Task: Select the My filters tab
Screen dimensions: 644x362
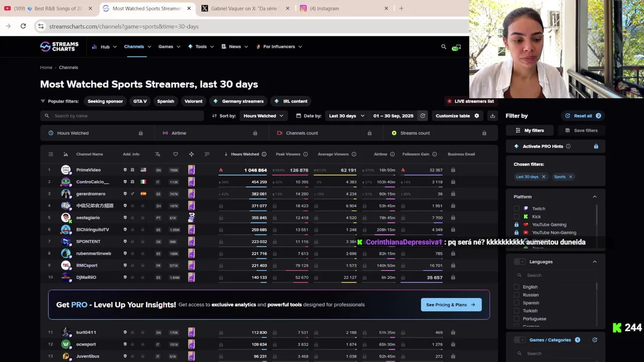Action: [x=530, y=130]
